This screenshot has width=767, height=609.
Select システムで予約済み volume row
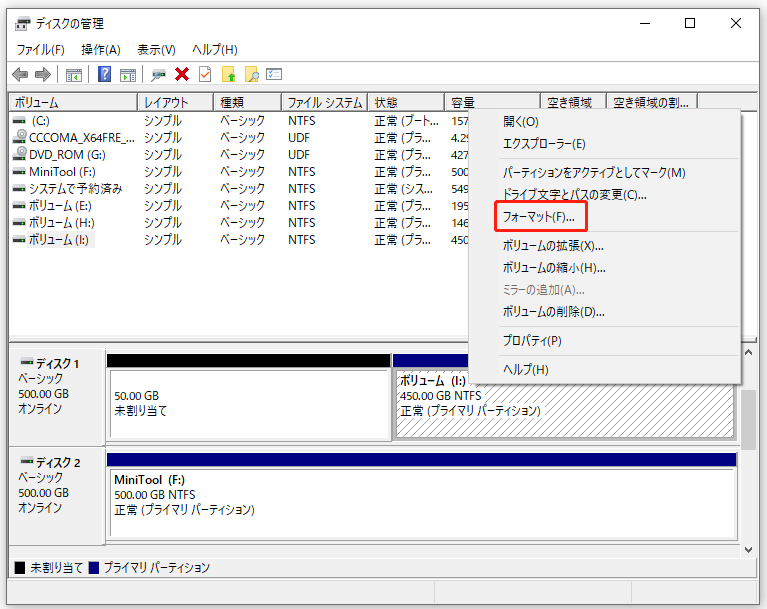[x=240, y=189]
